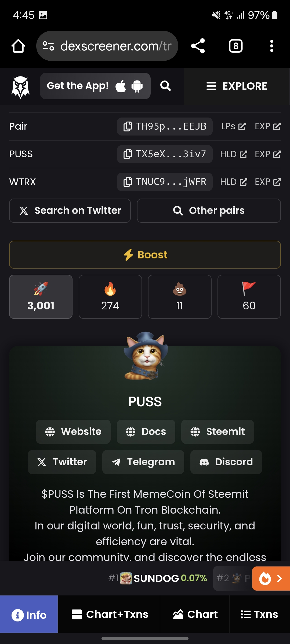Switch to the Txns tab
Screen dimensions: 290x644
(259, 614)
